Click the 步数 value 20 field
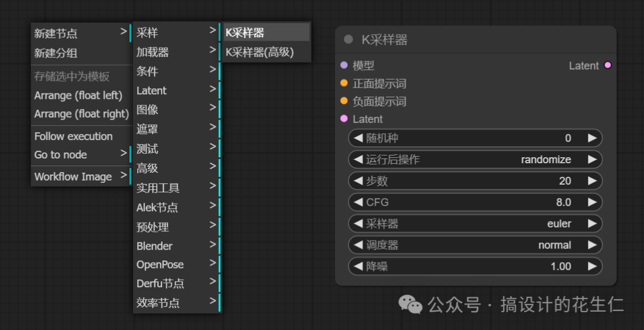Viewport: 644px width, 330px height. coord(565,180)
